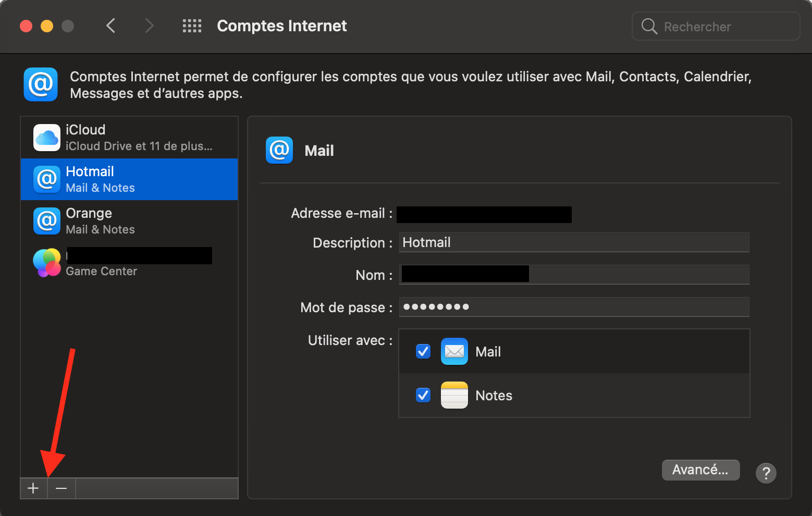The width and height of the screenshot is (812, 516).
Task: Click the Notes app icon
Action: tap(454, 396)
